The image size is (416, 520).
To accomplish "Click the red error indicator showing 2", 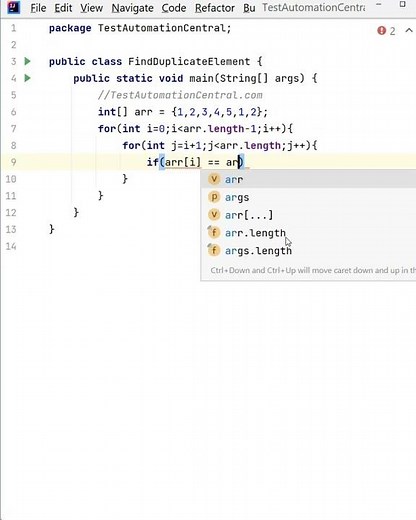I will 386,31.
